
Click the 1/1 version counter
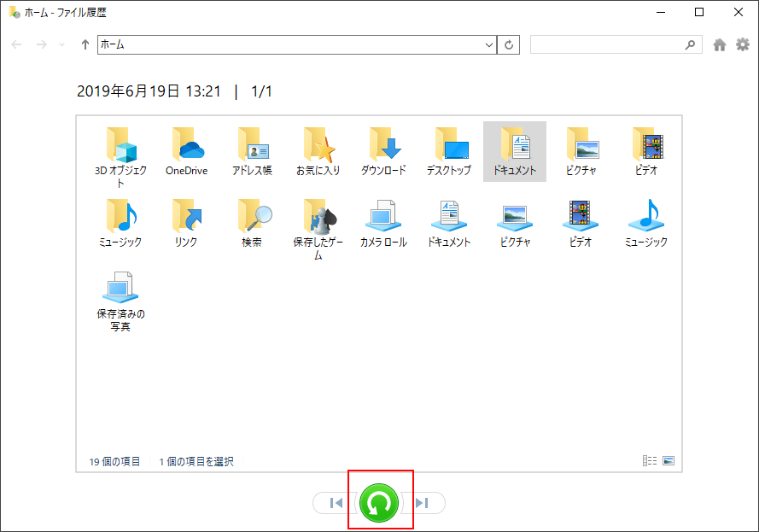coord(261,91)
